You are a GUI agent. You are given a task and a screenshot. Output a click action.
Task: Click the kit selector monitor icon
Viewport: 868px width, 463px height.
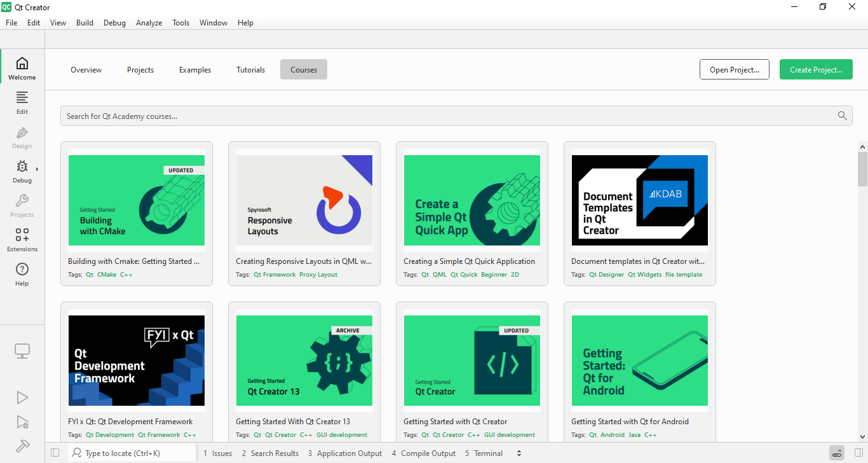pos(22,350)
